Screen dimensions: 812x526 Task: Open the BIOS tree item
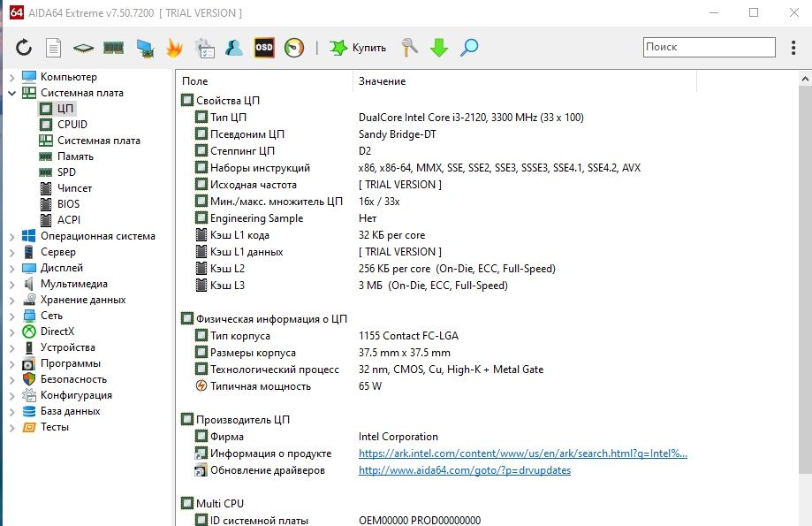(59, 204)
